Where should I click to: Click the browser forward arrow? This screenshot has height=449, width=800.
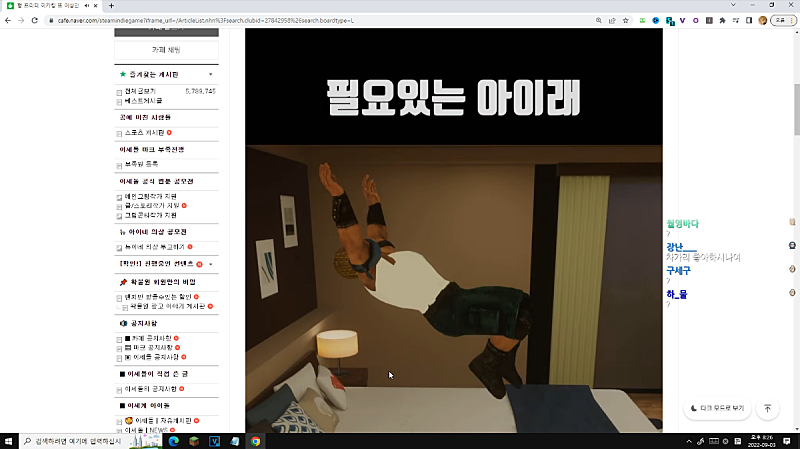click(x=21, y=20)
